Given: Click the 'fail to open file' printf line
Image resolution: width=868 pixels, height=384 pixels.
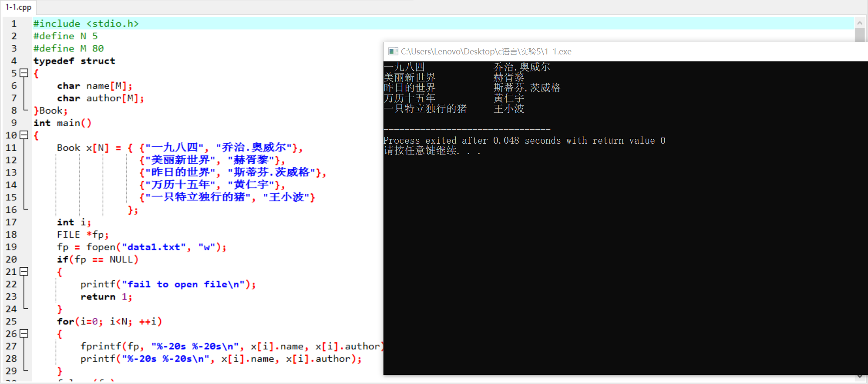Looking at the screenshot, I should coord(168,284).
